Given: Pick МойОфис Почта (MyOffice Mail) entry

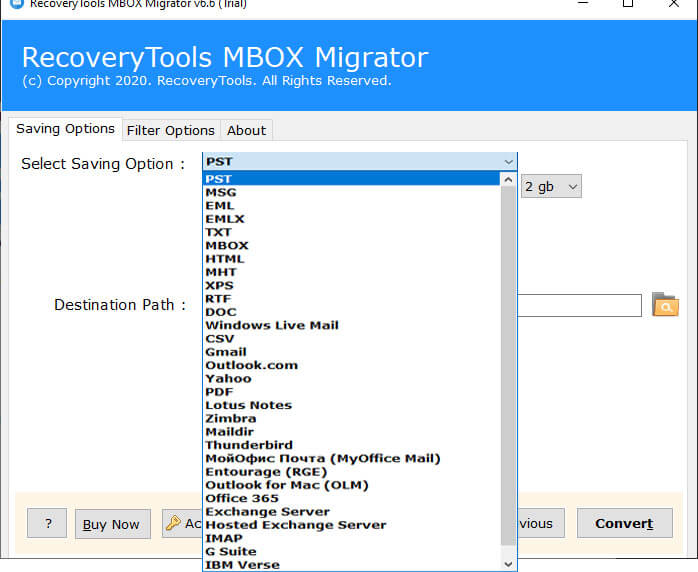Looking at the screenshot, I should click(x=352, y=458).
